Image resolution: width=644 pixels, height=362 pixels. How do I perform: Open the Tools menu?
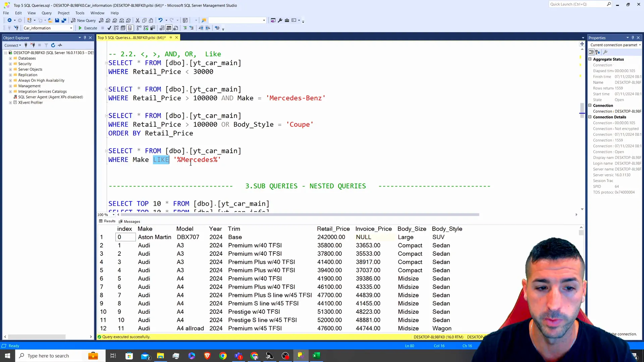click(x=80, y=13)
